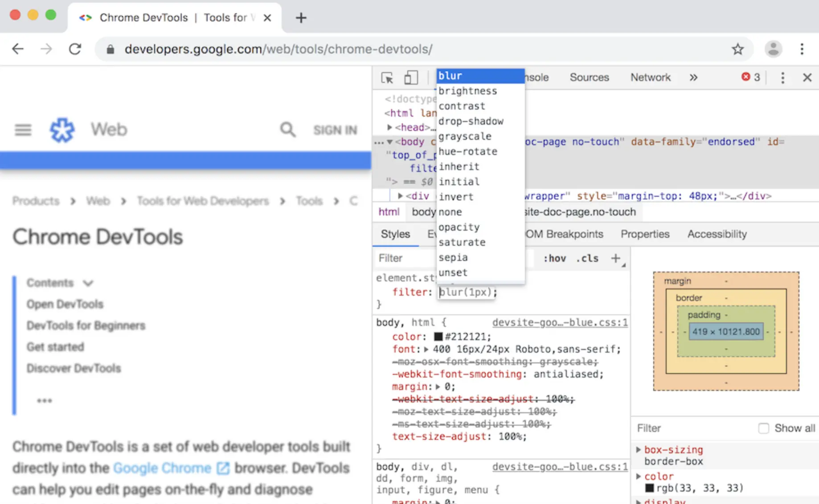Bookmark this page with the star icon
Screen dimensions: 819x504
click(x=738, y=49)
